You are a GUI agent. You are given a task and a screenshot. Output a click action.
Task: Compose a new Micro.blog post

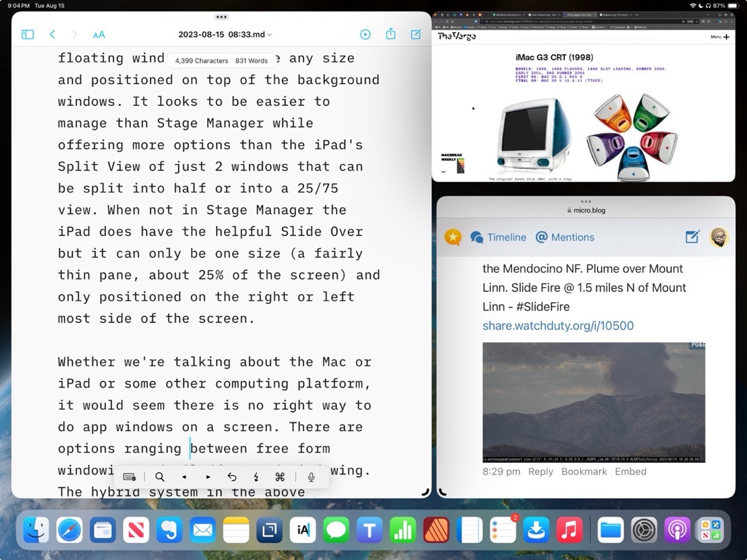(692, 237)
